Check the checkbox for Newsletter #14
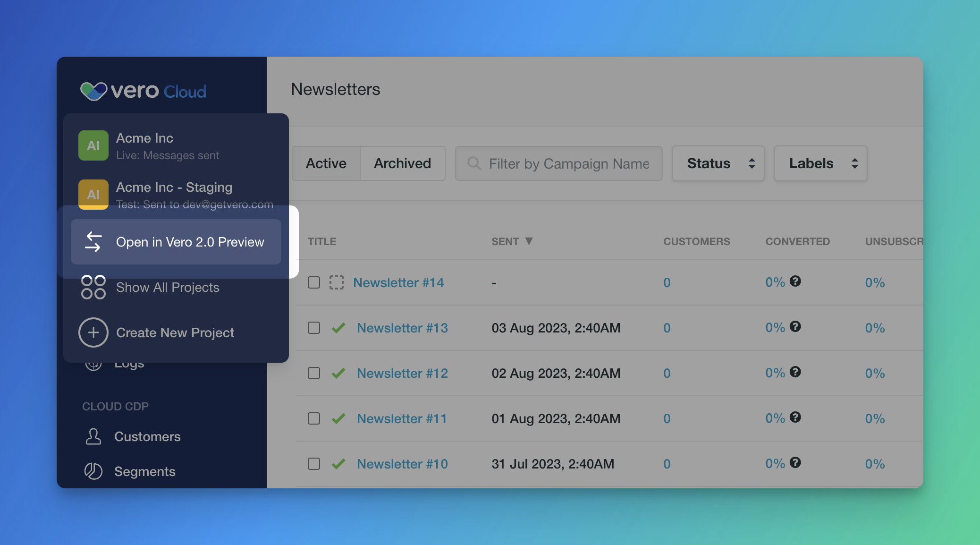This screenshot has width=980, height=545. [x=313, y=282]
